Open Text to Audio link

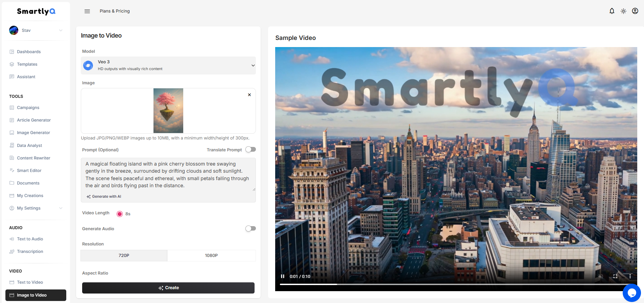[x=30, y=239]
